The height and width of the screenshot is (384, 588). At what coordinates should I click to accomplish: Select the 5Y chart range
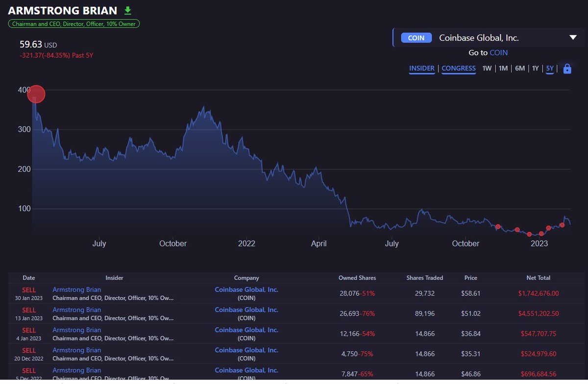tap(550, 69)
